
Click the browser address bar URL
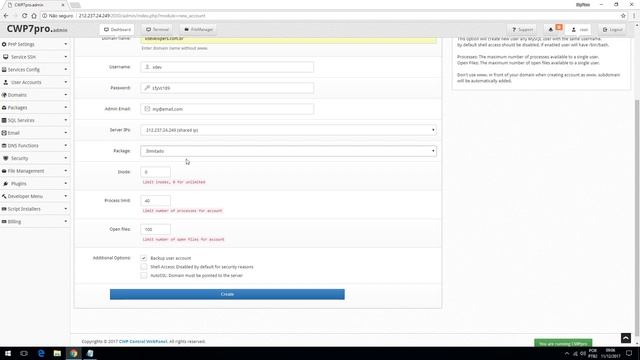click(142, 16)
